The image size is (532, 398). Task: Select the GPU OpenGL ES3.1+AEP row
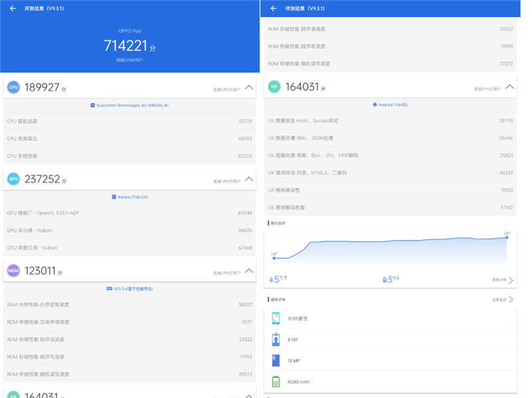coord(130,213)
